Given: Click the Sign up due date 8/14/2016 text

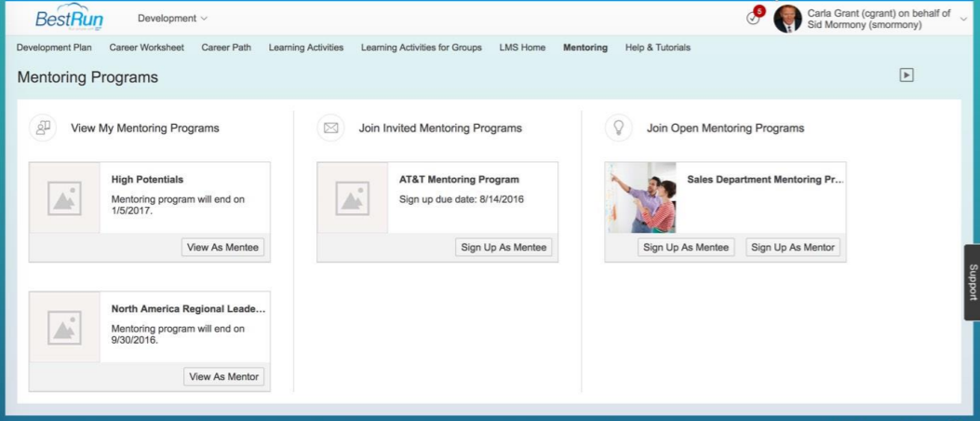Looking at the screenshot, I should pyautogui.click(x=462, y=199).
